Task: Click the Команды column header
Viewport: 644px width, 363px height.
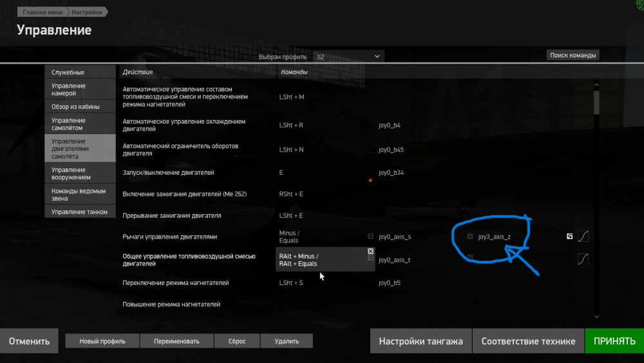Action: tap(294, 72)
